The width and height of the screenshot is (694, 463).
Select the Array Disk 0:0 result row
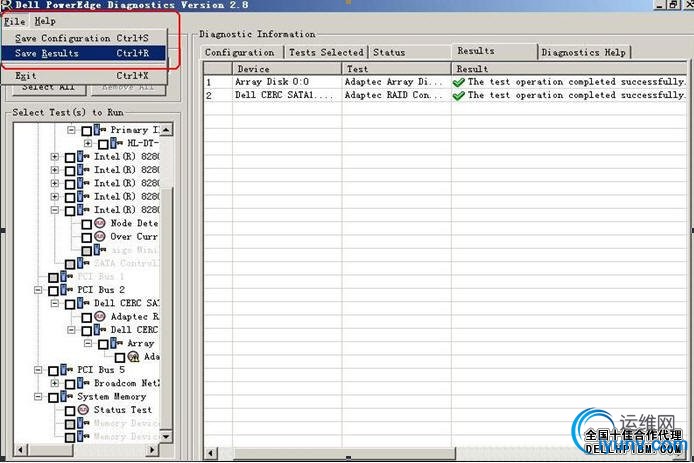coord(445,82)
